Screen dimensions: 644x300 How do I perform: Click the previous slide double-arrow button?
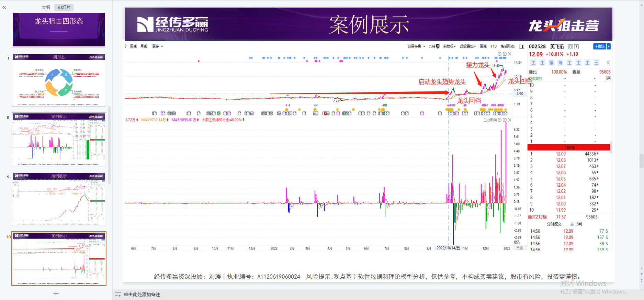point(641,274)
